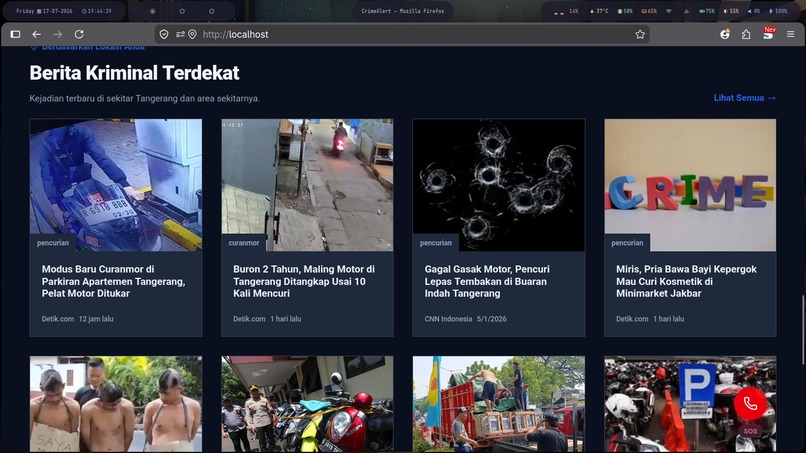This screenshot has height=453, width=806.
Task: Click the Berita Kriminal Terdekat heading
Action: click(134, 73)
